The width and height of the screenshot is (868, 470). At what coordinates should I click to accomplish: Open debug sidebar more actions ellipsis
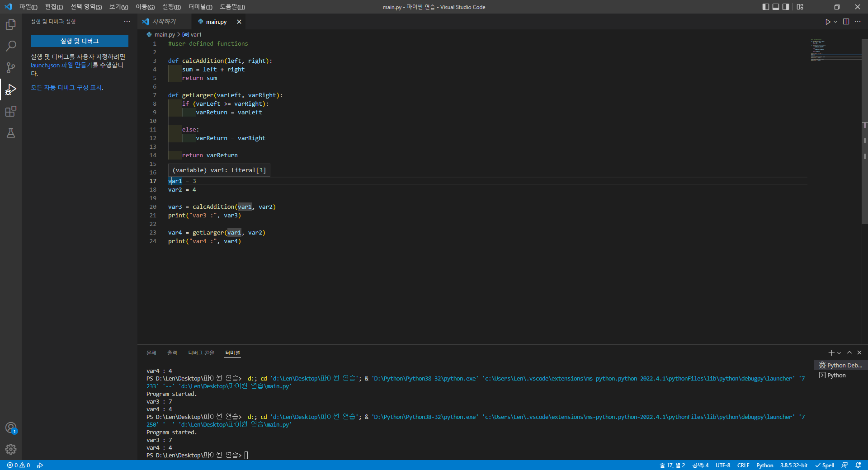[x=127, y=22]
